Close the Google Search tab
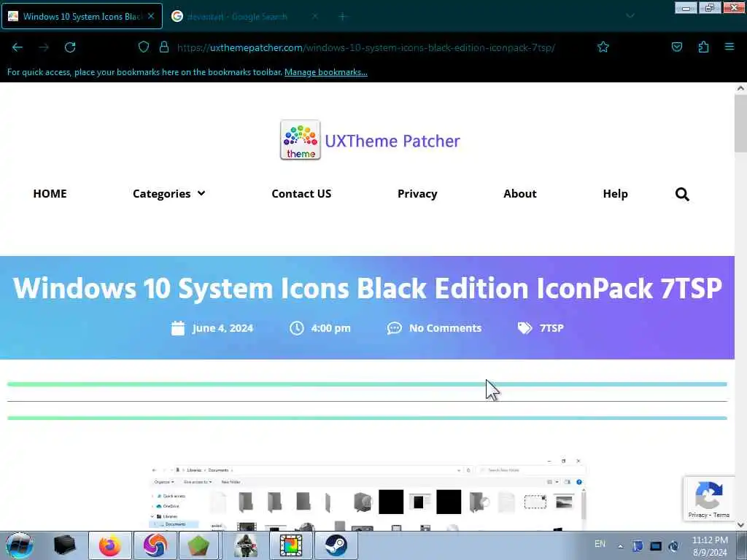The width and height of the screenshot is (747, 560). 315,16
